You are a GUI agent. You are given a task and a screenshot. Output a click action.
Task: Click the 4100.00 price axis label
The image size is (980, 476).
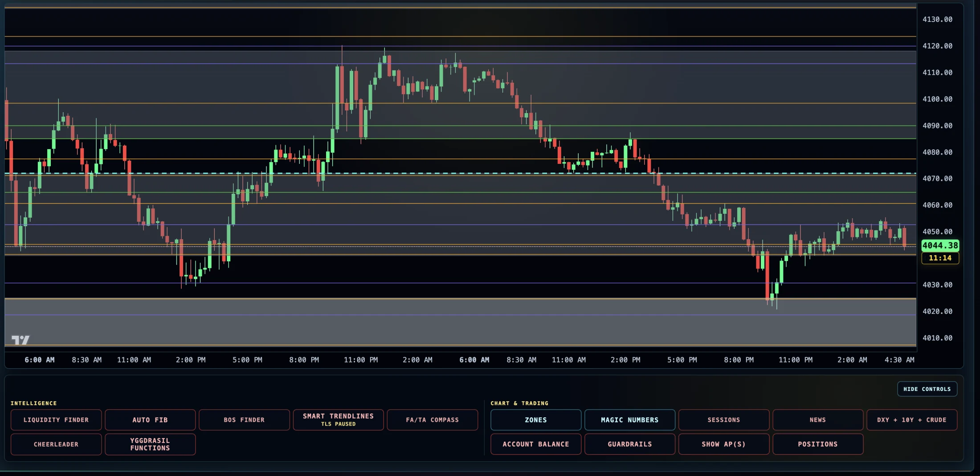click(x=937, y=99)
